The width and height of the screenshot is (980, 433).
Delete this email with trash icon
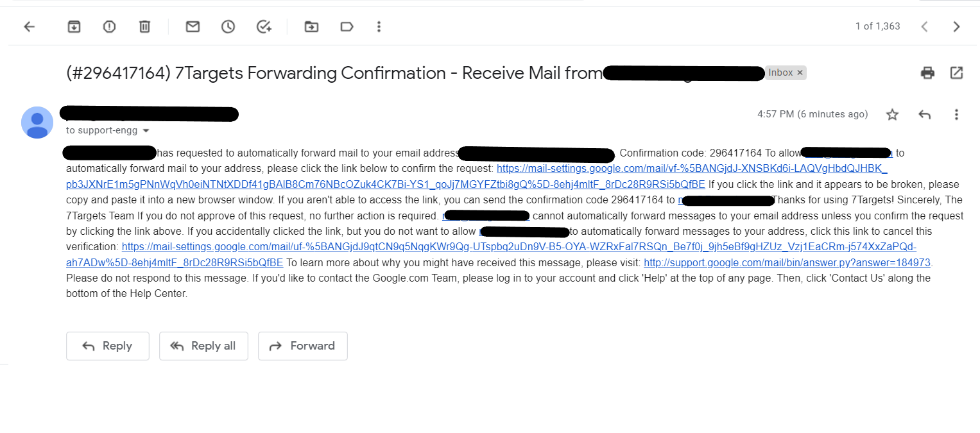coord(144,26)
